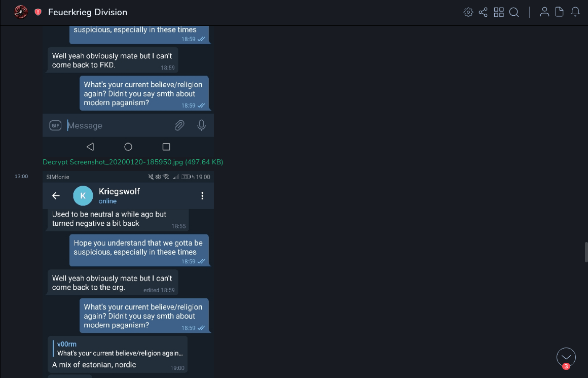Open the lower Kriegswolf screenshot image
Image resolution: width=588 pixels, height=378 pixels.
128,274
